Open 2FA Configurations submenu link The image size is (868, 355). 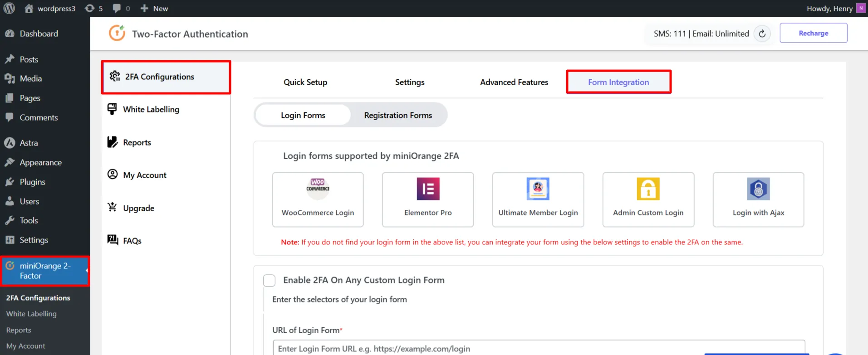(x=38, y=298)
